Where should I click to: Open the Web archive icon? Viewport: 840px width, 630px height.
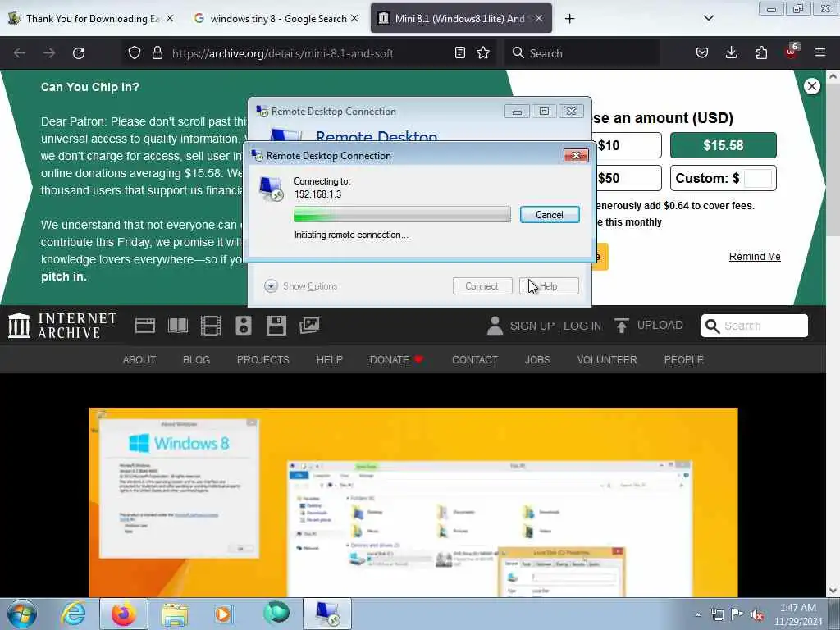[x=144, y=325]
